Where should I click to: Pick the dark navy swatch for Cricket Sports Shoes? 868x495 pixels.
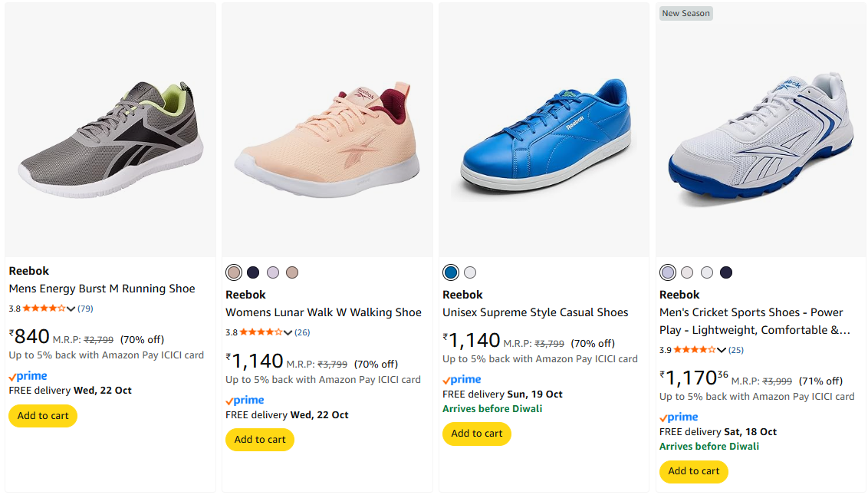coord(726,272)
